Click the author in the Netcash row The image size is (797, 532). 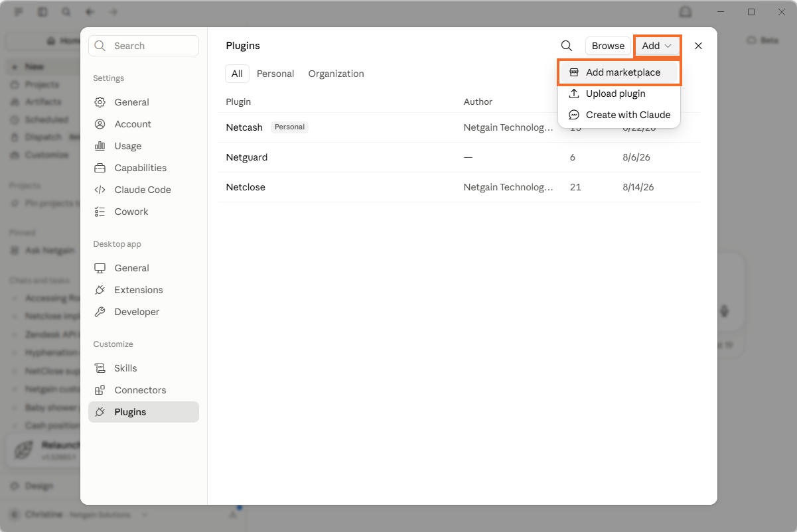click(x=508, y=127)
